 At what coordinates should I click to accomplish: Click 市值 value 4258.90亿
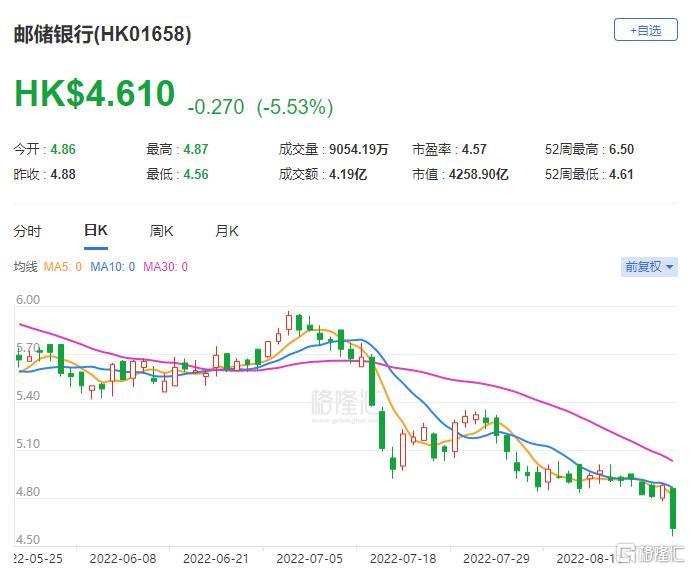479,175
